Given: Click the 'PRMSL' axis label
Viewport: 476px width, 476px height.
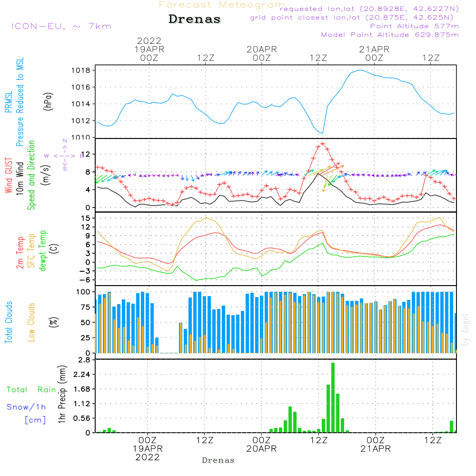Looking at the screenshot, I should (x=9, y=102).
